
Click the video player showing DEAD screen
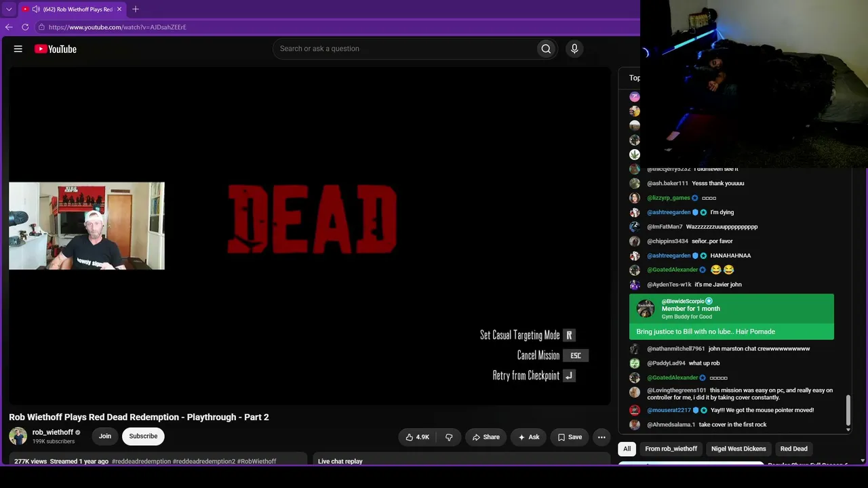(310, 236)
